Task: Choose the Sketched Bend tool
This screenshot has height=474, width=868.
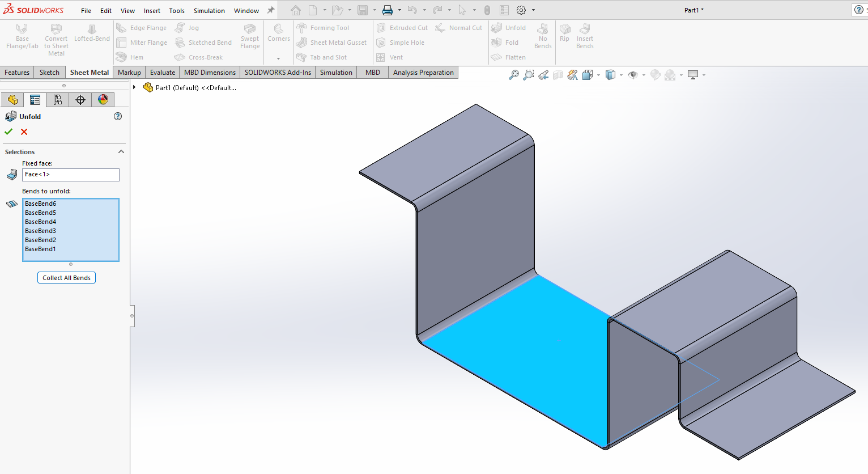Action: [203, 43]
